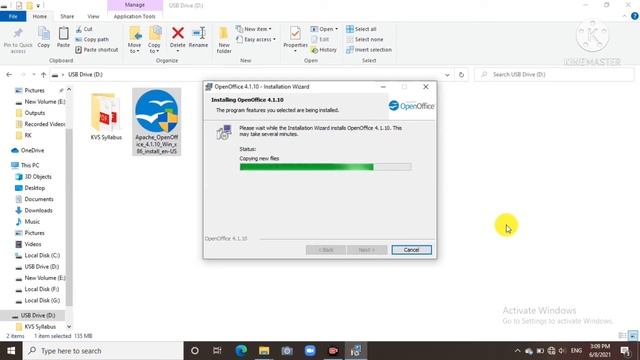Image resolution: width=640 pixels, height=360 pixels.
Task: Open the Easy access dropdown
Action: 256,40
